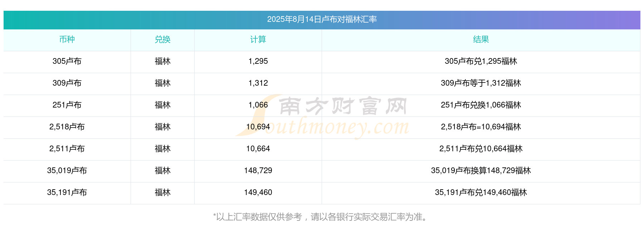This screenshot has width=644, height=233.
Task: Click 福林 in the 2,511卢布 row
Action: coord(162,149)
